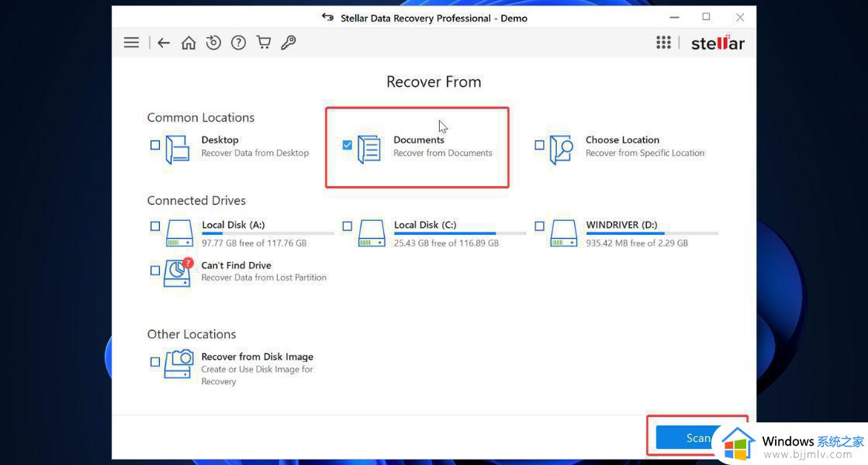The image size is (868, 465).
Task: Click the shopping cart buy icon
Action: tap(264, 43)
